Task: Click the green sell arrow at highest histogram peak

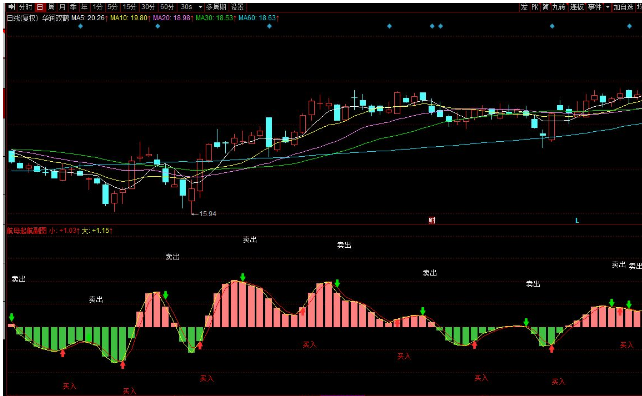Action: pyautogui.click(x=243, y=277)
